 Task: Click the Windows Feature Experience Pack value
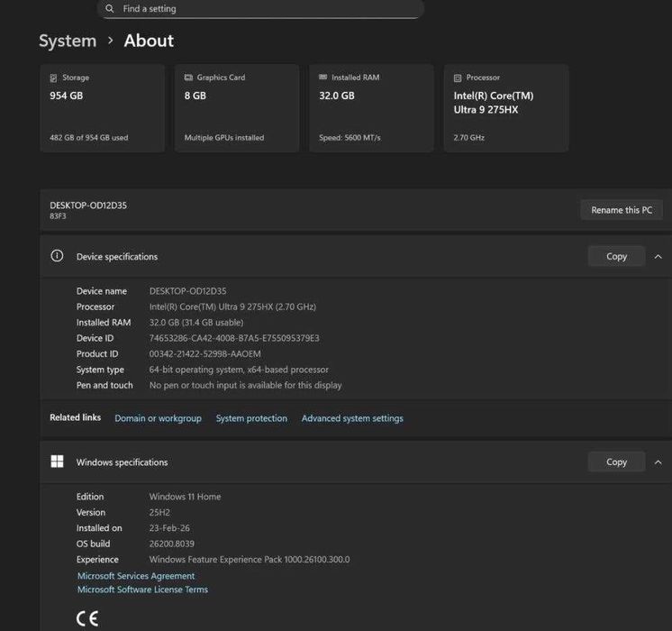click(250, 560)
